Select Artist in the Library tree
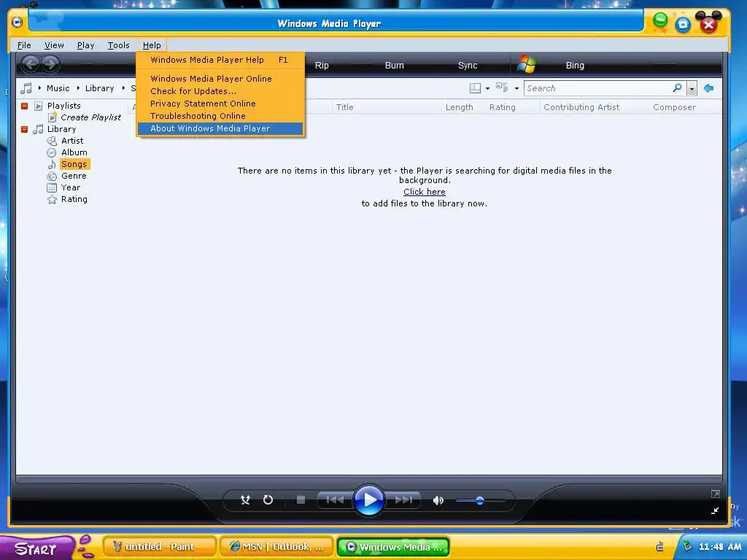This screenshot has width=747, height=560. pos(72,141)
